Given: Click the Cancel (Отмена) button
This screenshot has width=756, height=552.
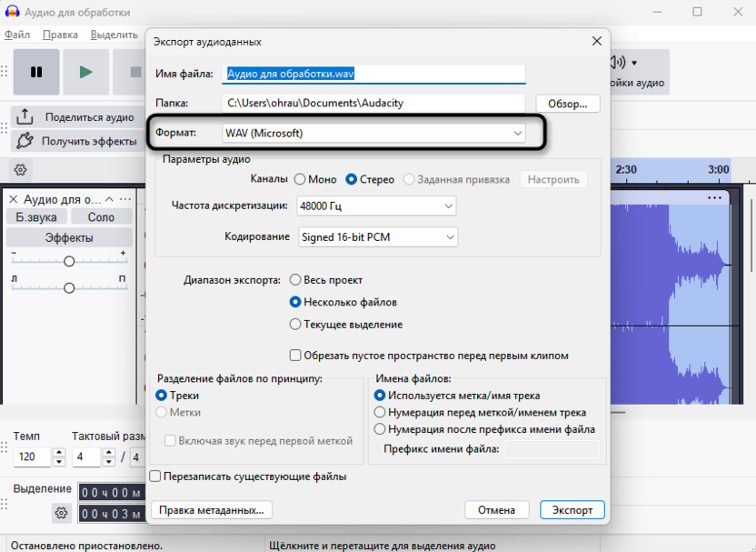Looking at the screenshot, I should tap(497, 510).
